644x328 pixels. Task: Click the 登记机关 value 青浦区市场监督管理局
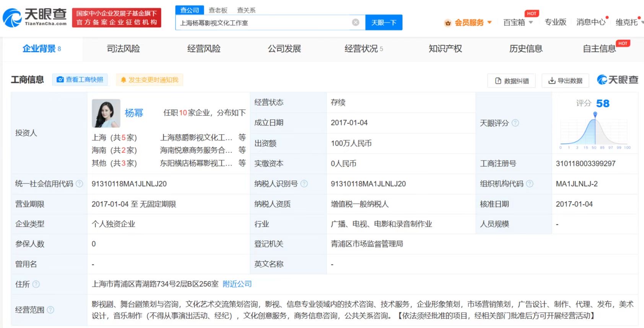click(x=367, y=244)
